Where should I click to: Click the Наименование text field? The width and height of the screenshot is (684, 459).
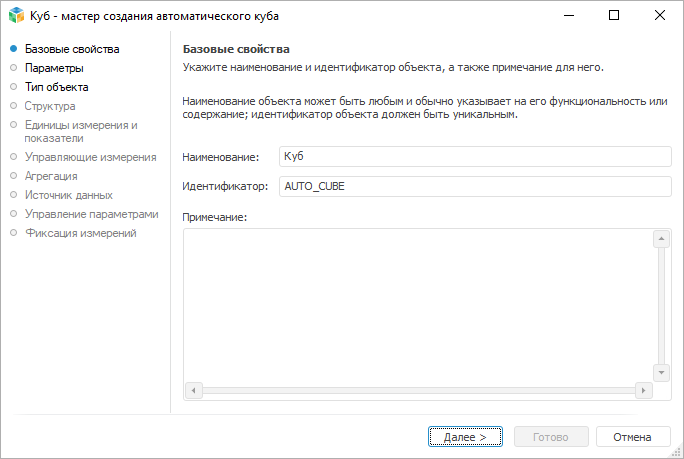pos(473,157)
